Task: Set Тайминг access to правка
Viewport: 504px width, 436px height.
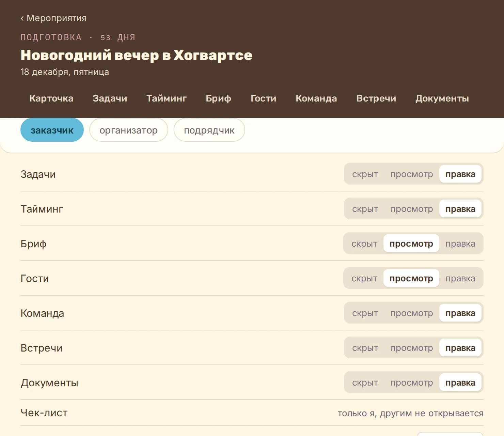Action: tap(460, 209)
